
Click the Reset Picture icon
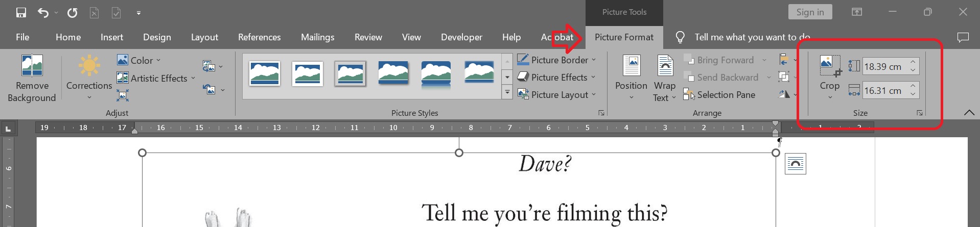pos(208,89)
